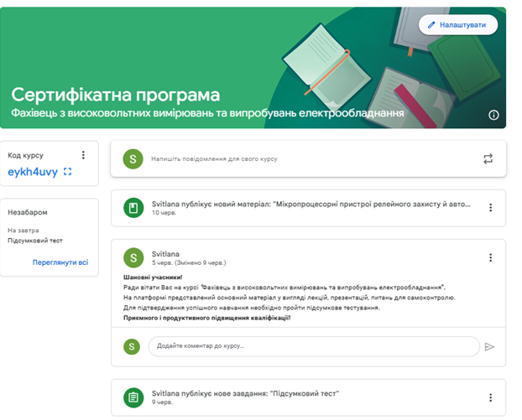Click the Шановні учасники! text line
Viewport: 522px width, 420px height.
point(153,277)
